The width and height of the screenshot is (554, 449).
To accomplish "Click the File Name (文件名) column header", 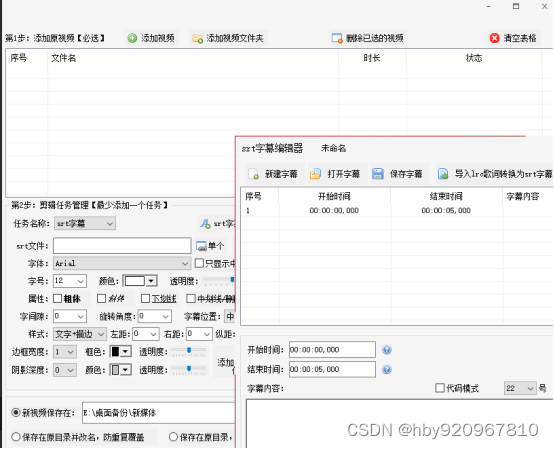I will 193,58.
